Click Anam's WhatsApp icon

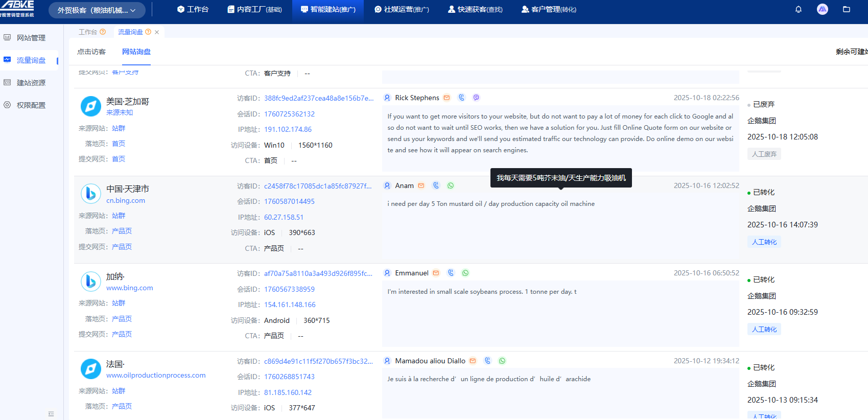[x=451, y=185]
